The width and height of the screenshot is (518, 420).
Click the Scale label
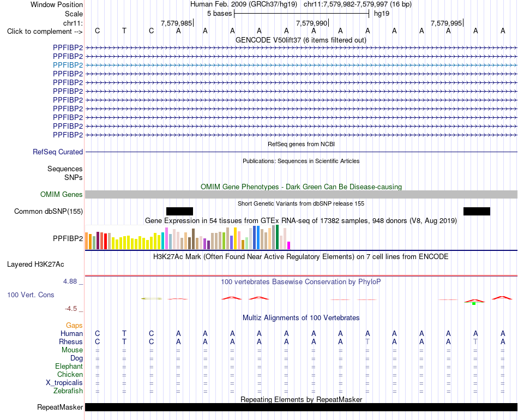(74, 14)
